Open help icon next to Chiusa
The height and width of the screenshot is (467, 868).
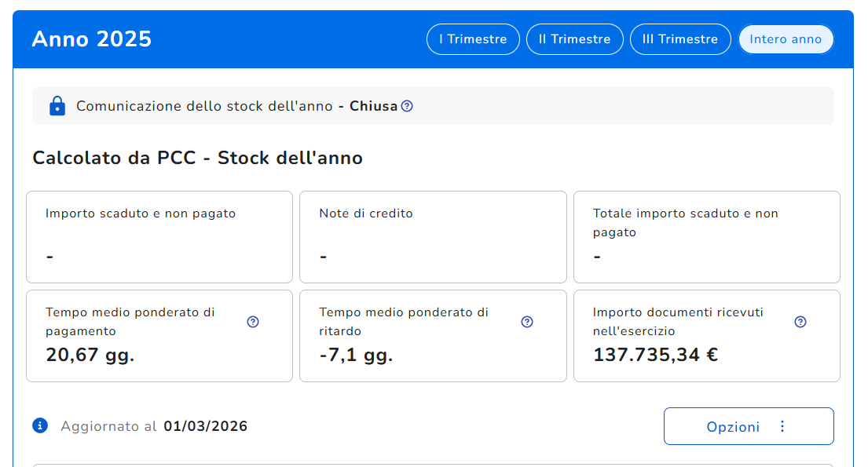tap(407, 106)
